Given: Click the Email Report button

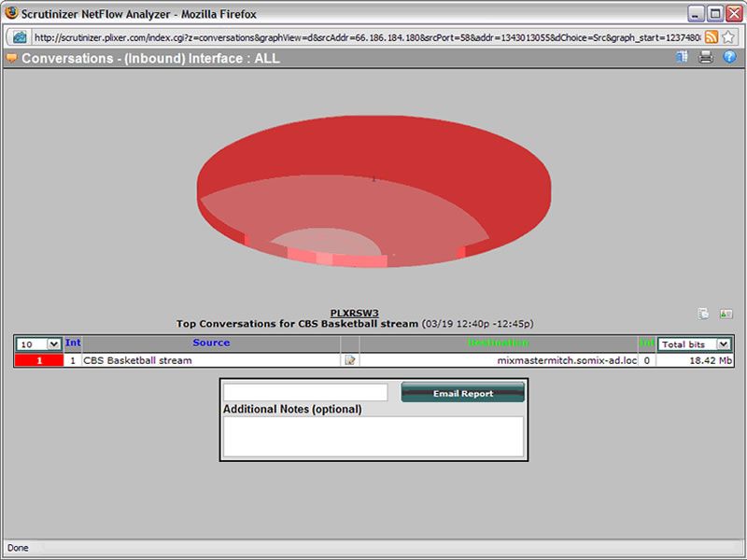Looking at the screenshot, I should point(462,393).
